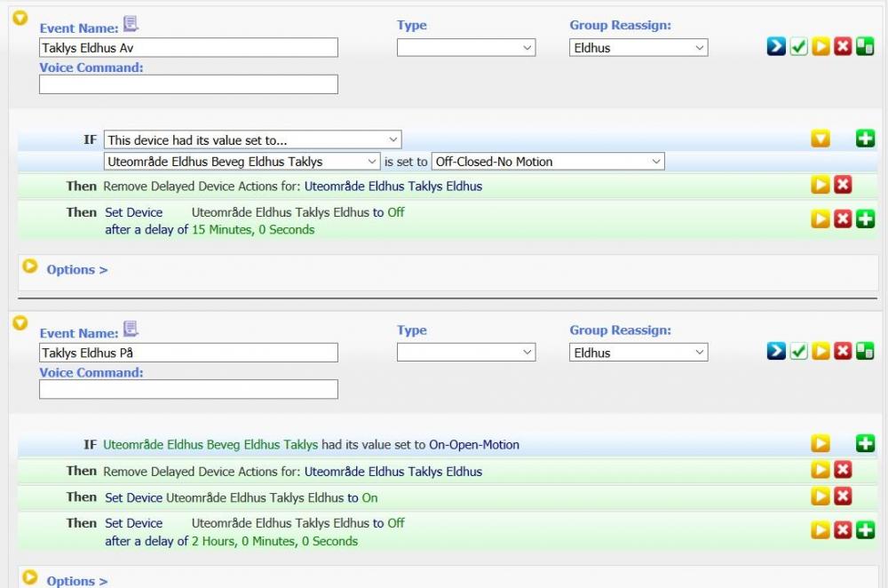Image resolution: width=888 pixels, height=588 pixels.
Task: Toggle green checkmark on Taklys Eldhus Av event
Action: pyautogui.click(x=798, y=47)
